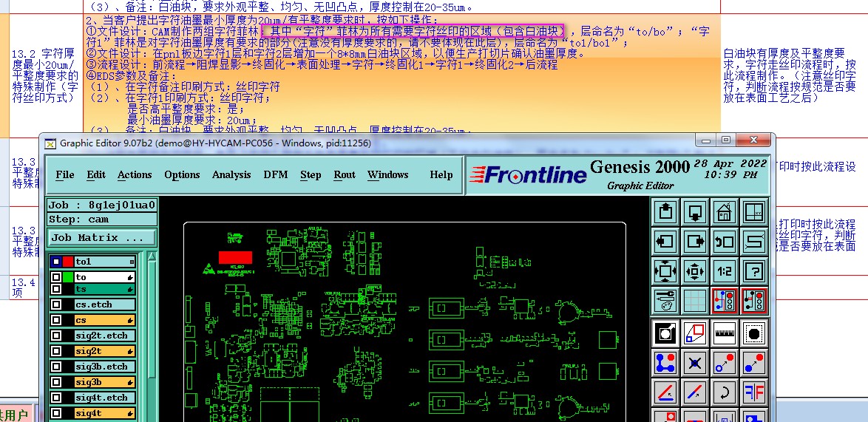
Task: Open the XY coordinate zoom icon
Action: (x=753, y=212)
